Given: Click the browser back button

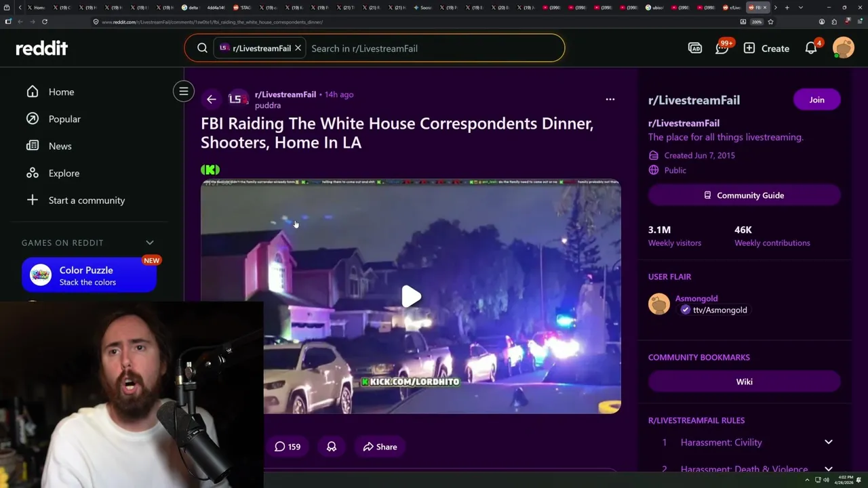Looking at the screenshot, I should (20, 22).
